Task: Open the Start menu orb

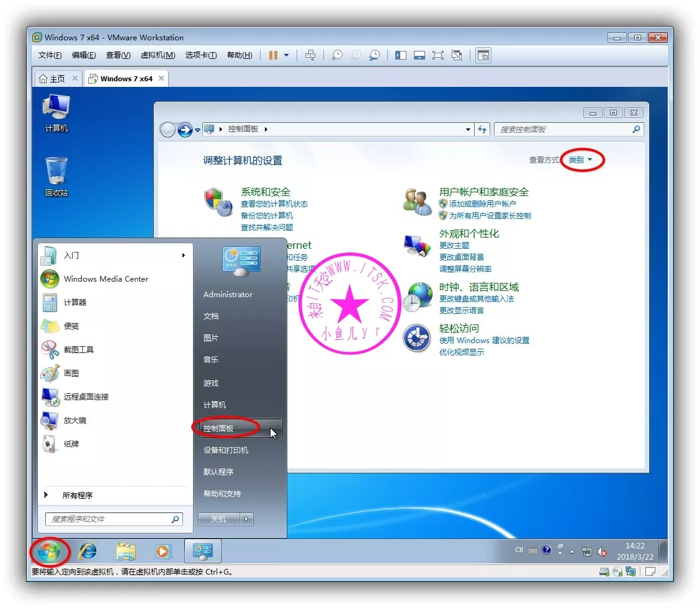Action: [x=49, y=551]
